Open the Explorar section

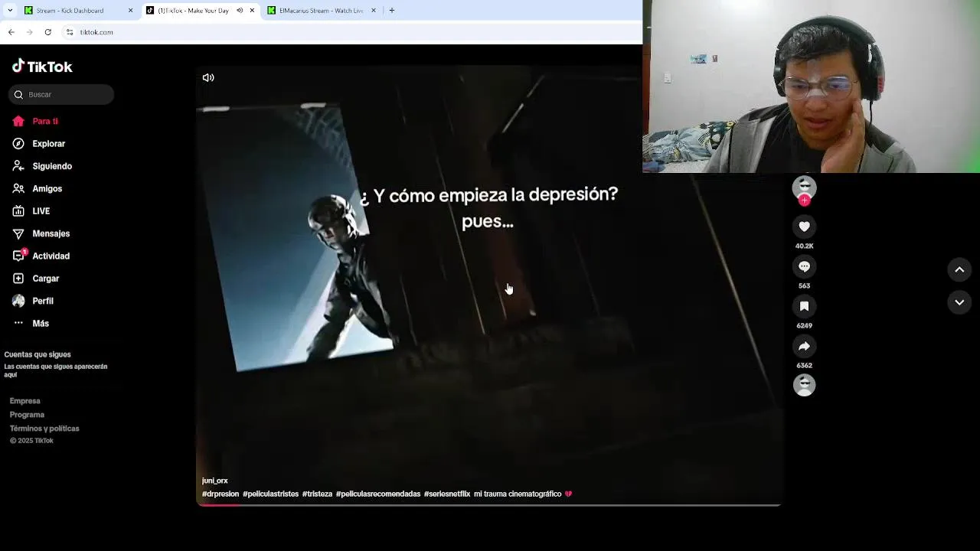(x=39, y=144)
